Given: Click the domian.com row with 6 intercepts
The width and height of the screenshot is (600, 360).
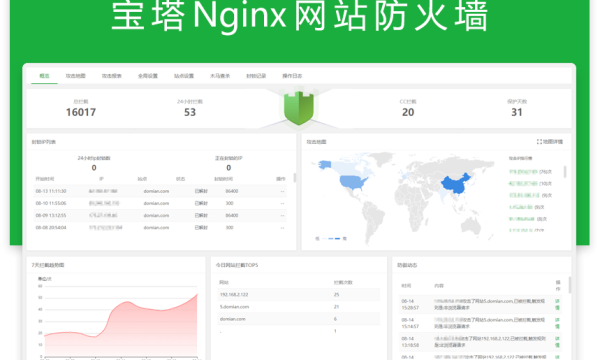Looking at the screenshot, I should pyautogui.click(x=299, y=319).
